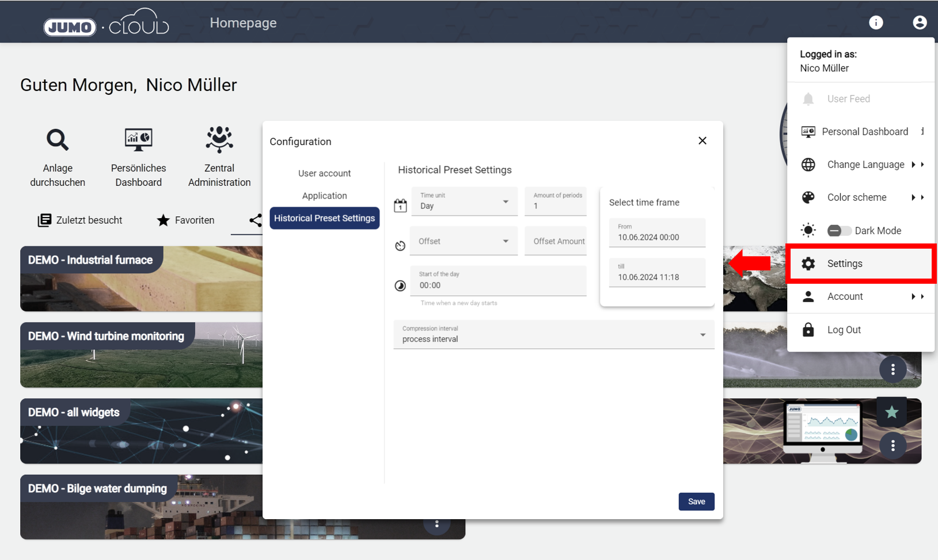Expand the Time unit dropdown

(464, 201)
